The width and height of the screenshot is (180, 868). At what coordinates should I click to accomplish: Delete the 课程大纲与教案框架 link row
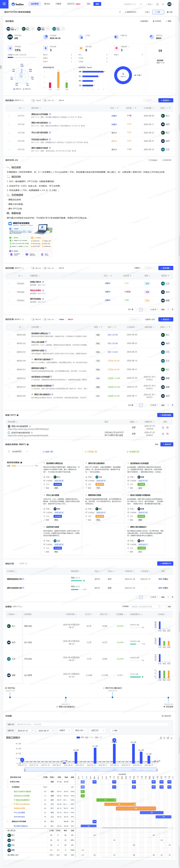click(x=168, y=428)
